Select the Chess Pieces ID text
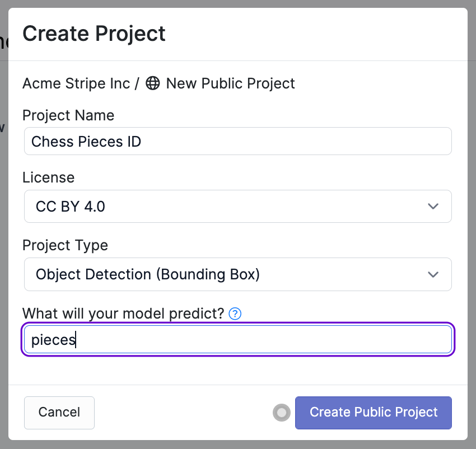The height and width of the screenshot is (449, 476). [x=86, y=141]
